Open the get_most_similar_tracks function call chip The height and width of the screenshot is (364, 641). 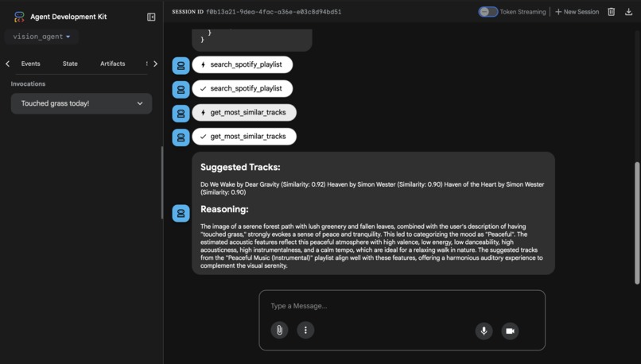click(244, 112)
